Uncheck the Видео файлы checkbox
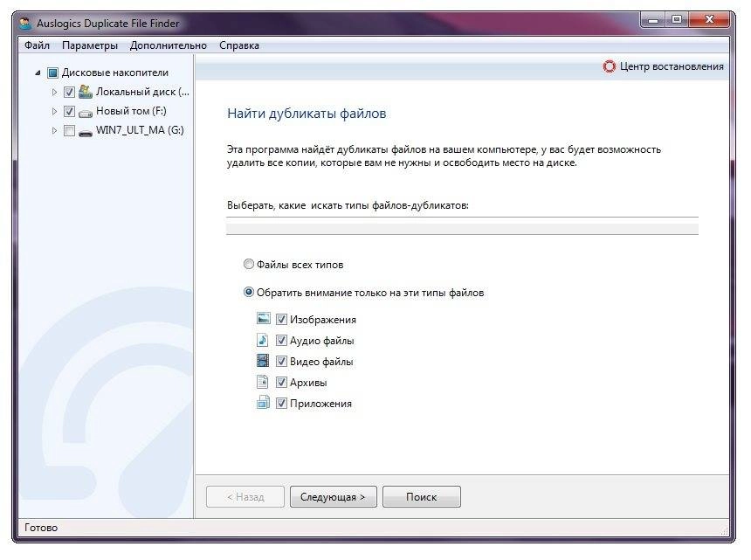The width and height of the screenshot is (751, 560). click(281, 361)
